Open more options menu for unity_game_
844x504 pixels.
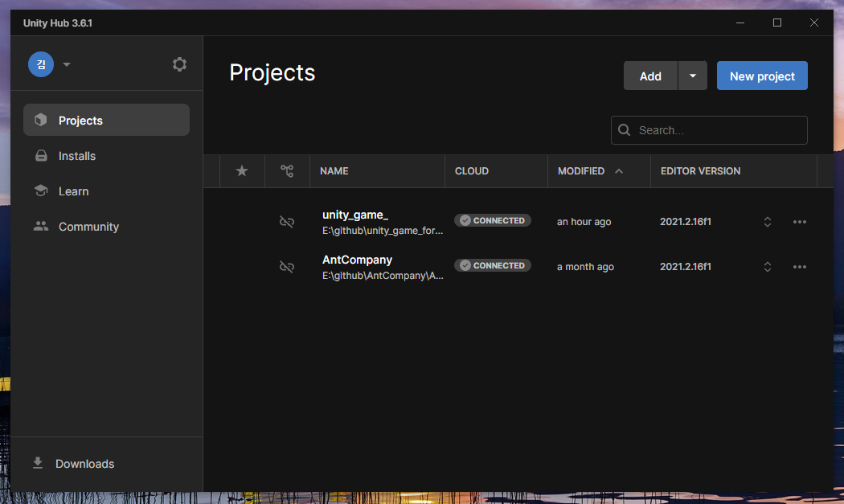point(799,222)
